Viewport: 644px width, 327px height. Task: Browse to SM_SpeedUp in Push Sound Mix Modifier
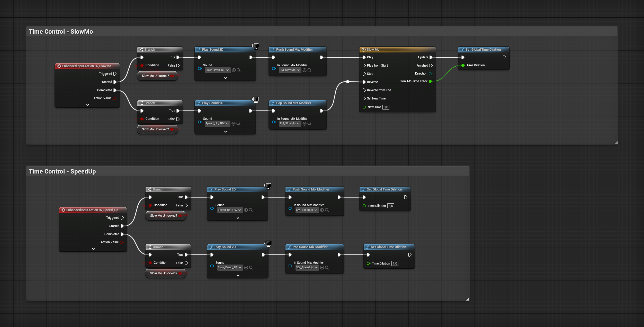(327, 210)
